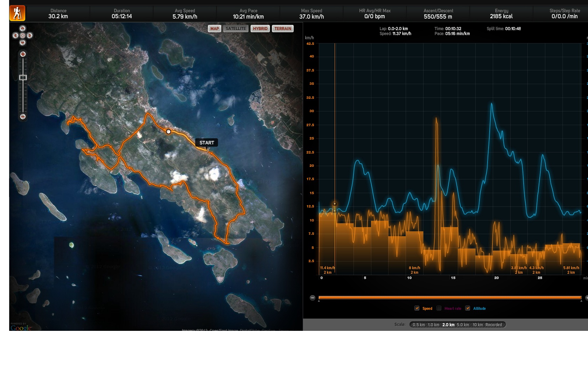Viewport: 588px width, 368px height.
Task: Pan the map down
Action: pos(22,42)
